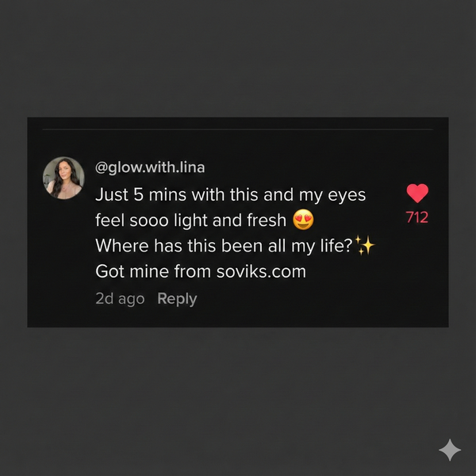This screenshot has height=476, width=476.
Task: Click the word "fresh" before the emoji
Action: coord(265,220)
